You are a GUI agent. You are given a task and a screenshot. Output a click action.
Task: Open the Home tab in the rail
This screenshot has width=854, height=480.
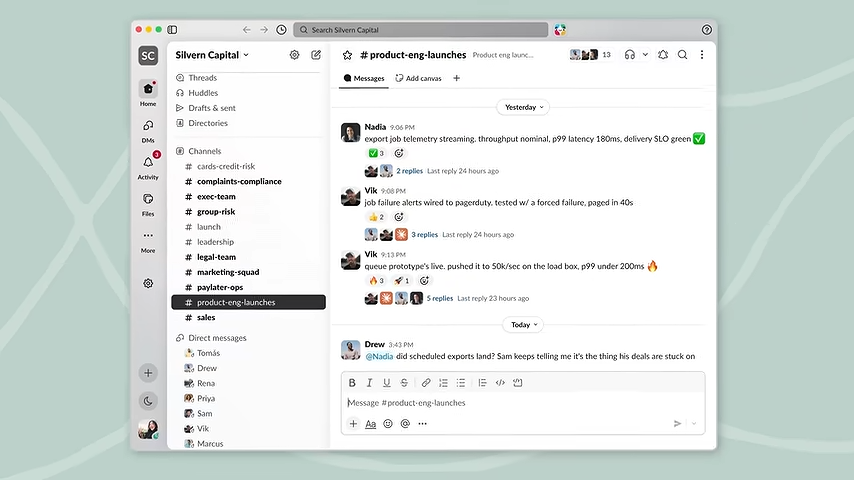[148, 93]
